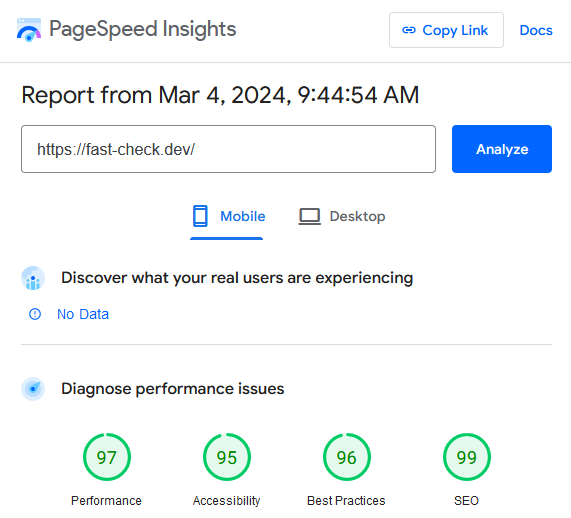571x518 pixels.
Task: Click the Accessibility label
Action: (x=227, y=501)
